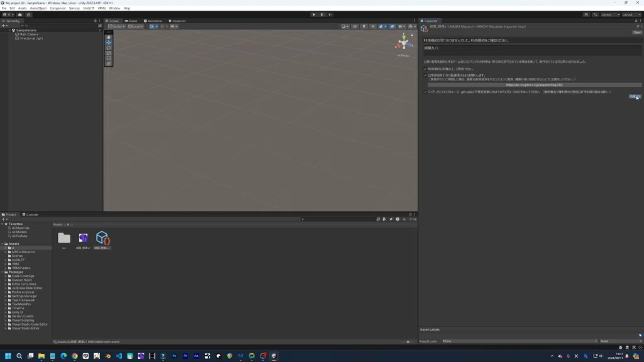Image resolution: width=644 pixels, height=362 pixels.
Task: Select Directional Light in Hierarchy
Action: [31, 38]
